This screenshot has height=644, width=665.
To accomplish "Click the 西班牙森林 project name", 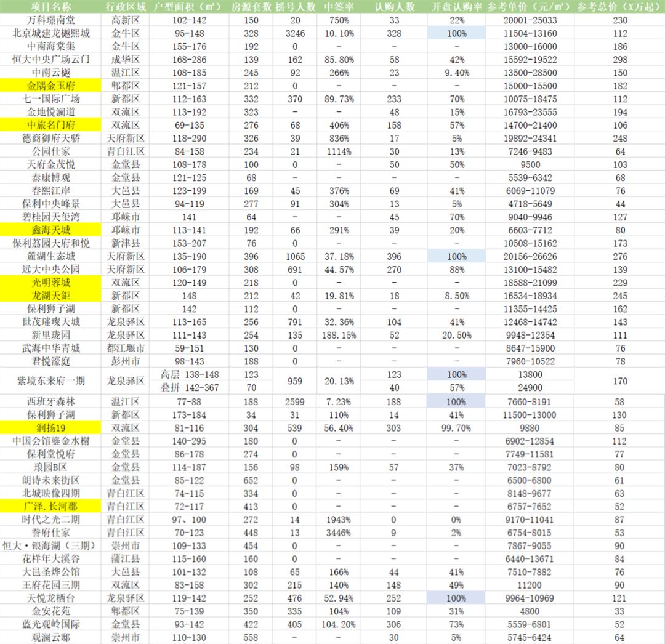I will tap(51, 401).
